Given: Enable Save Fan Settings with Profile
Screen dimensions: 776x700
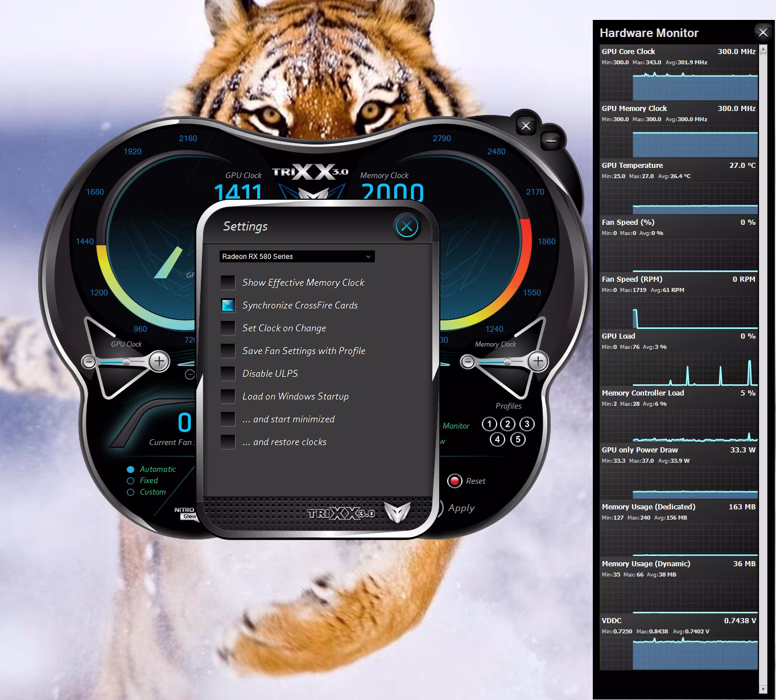Looking at the screenshot, I should pos(228,351).
